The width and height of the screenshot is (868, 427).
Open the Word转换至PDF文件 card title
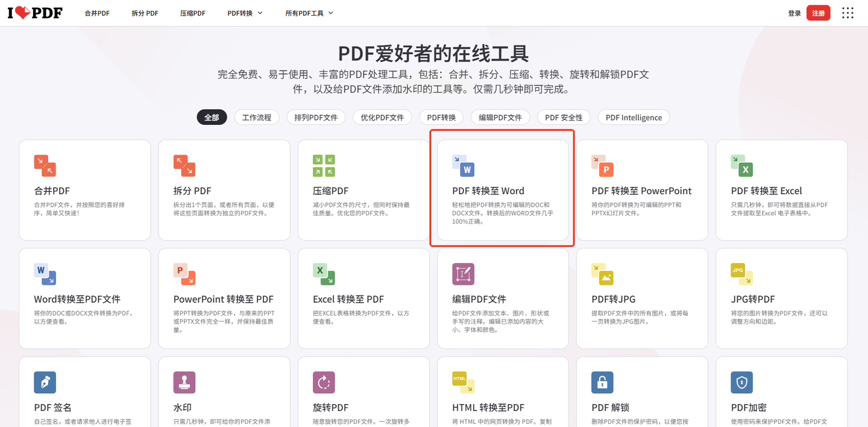[x=77, y=299]
